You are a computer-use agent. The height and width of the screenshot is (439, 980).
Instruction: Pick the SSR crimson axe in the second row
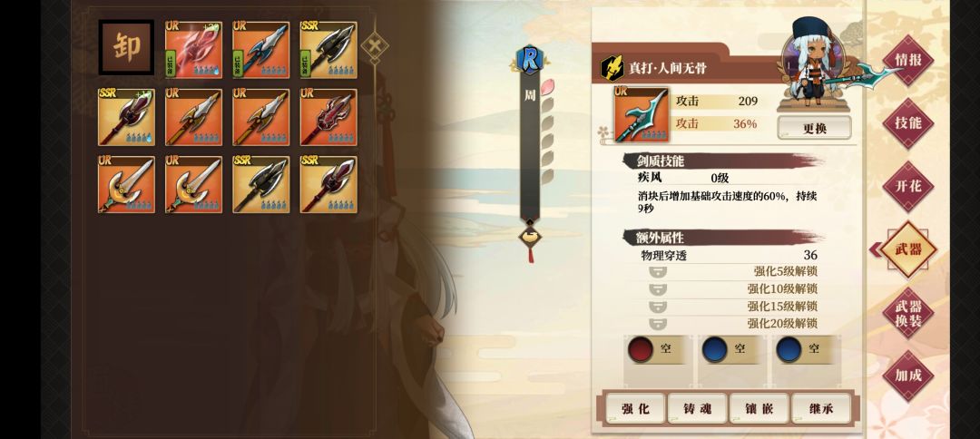[126, 117]
